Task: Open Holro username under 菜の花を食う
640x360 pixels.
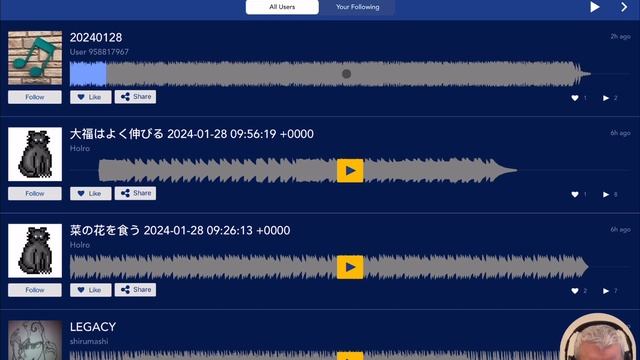Action: [x=80, y=245]
